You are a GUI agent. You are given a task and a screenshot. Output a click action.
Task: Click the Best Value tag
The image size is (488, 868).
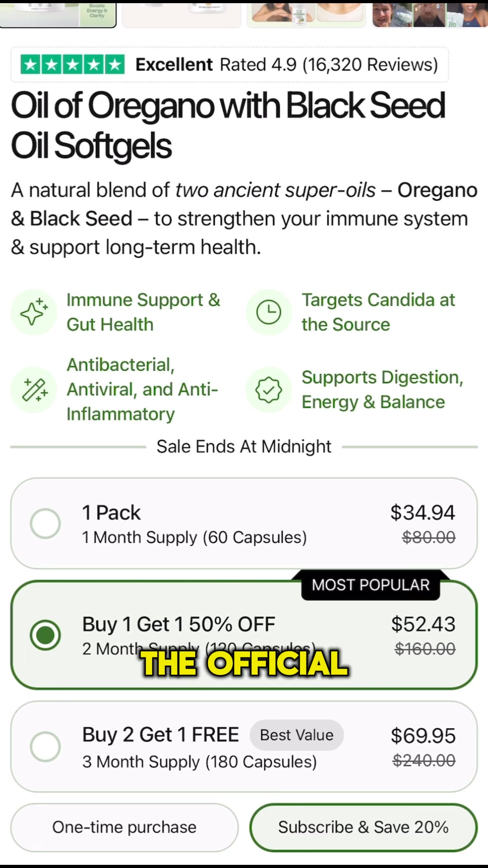point(296,735)
